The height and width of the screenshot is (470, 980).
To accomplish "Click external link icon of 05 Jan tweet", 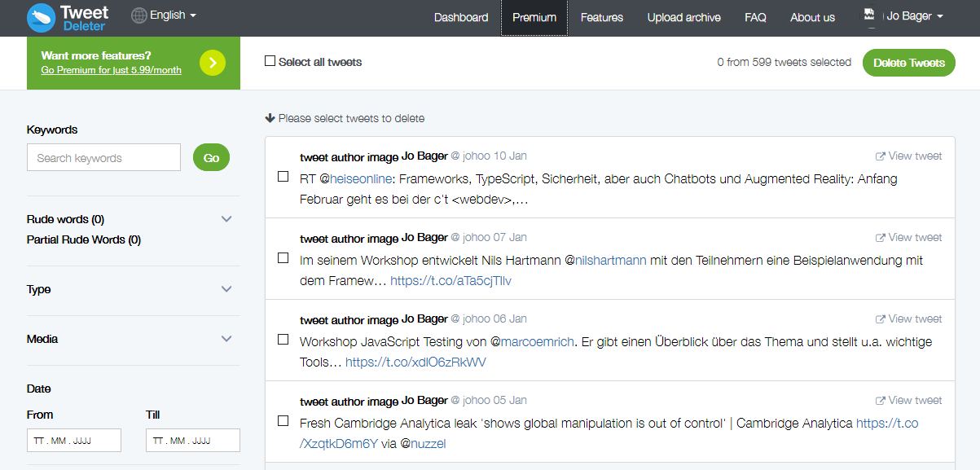I will click(880, 401).
